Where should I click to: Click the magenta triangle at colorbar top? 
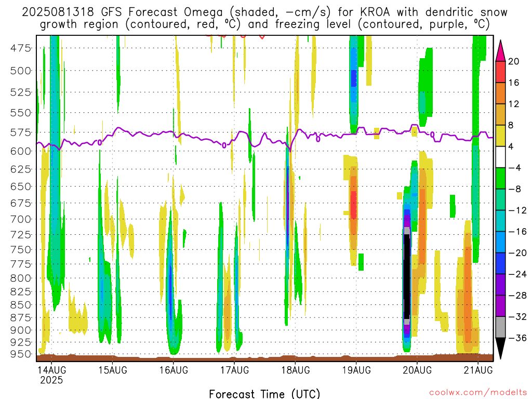coord(500,51)
